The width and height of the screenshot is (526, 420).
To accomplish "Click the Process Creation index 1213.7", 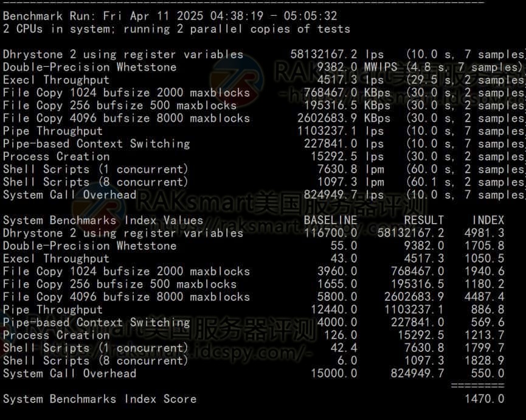I will click(x=485, y=335).
